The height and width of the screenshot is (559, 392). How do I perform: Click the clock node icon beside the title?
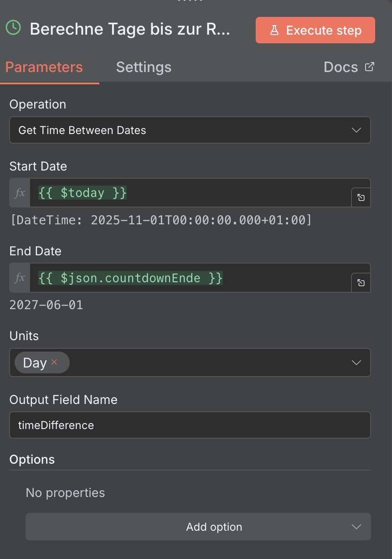click(13, 28)
